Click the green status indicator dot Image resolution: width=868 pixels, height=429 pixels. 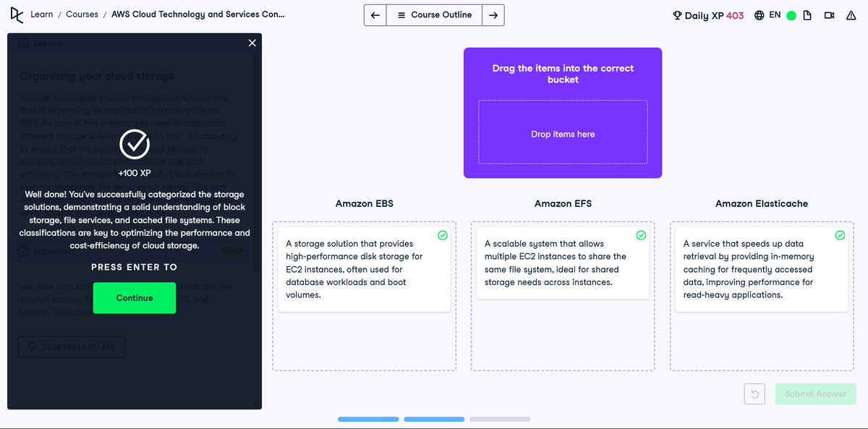(x=791, y=15)
